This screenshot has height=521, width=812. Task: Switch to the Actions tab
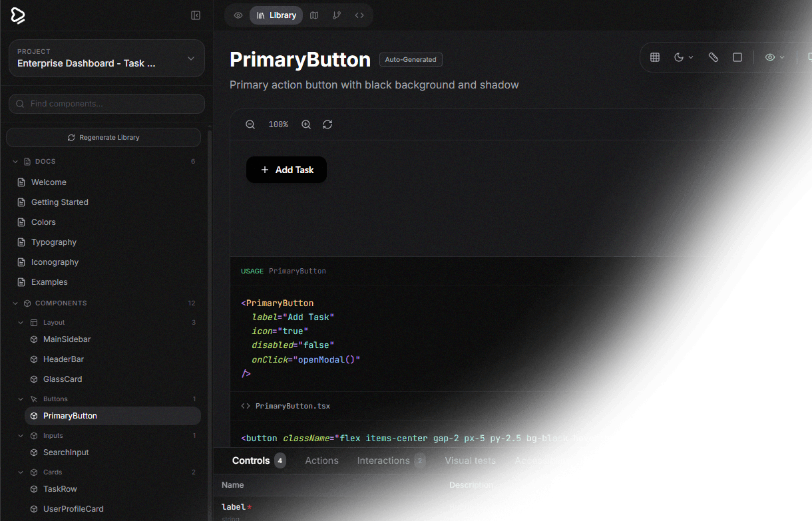pos(321,460)
